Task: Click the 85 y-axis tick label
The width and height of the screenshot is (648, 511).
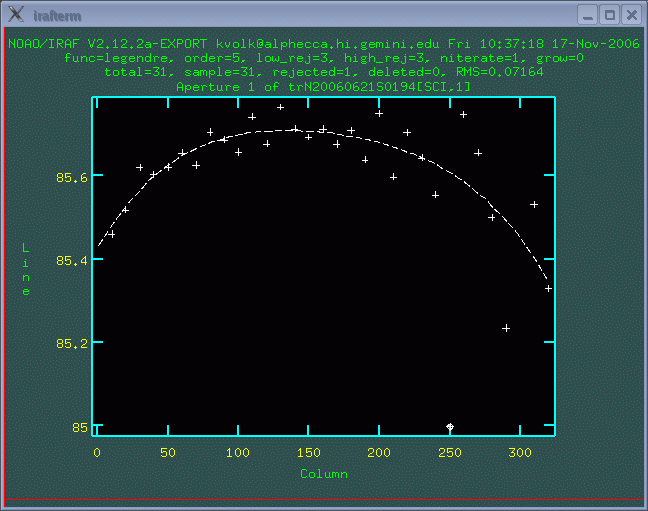Action: [x=80, y=427]
